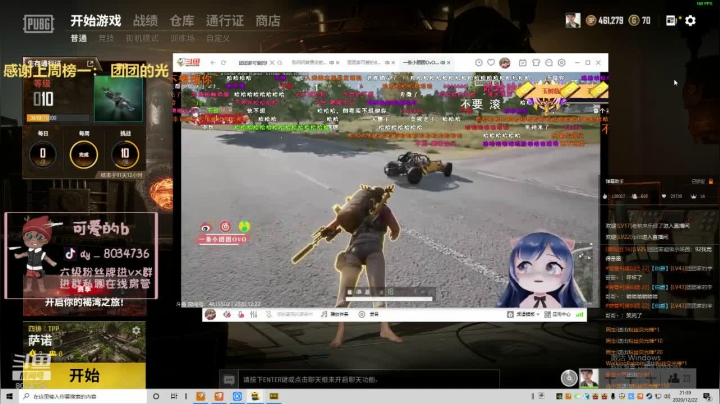Viewport: 720px width, 404px height.
Task: Click the 每日 daily mission circle
Action: coord(43,154)
